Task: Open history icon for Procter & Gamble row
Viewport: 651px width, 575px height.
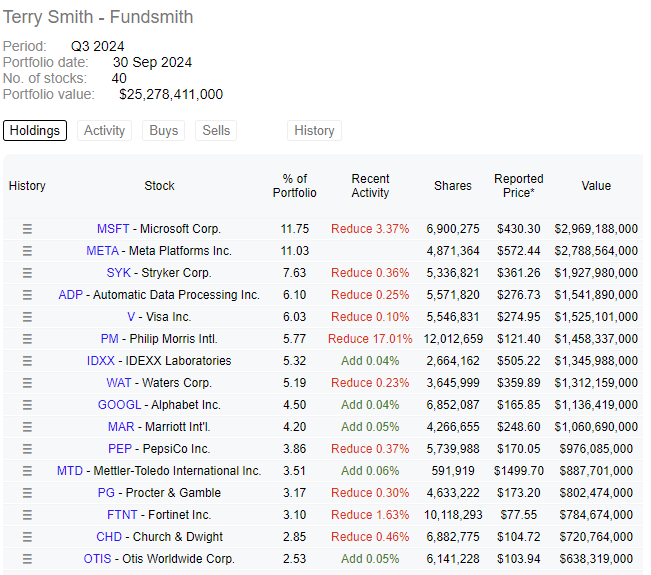Action: tap(27, 493)
